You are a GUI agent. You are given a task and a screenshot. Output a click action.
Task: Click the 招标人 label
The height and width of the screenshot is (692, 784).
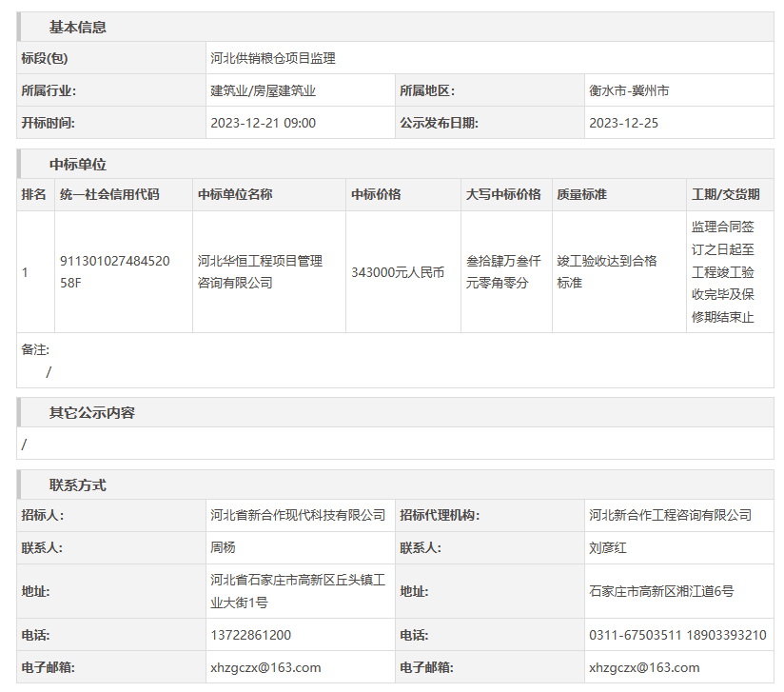43,515
